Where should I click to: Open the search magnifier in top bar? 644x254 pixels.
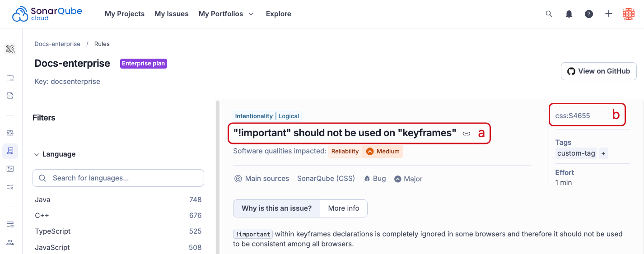click(x=549, y=14)
